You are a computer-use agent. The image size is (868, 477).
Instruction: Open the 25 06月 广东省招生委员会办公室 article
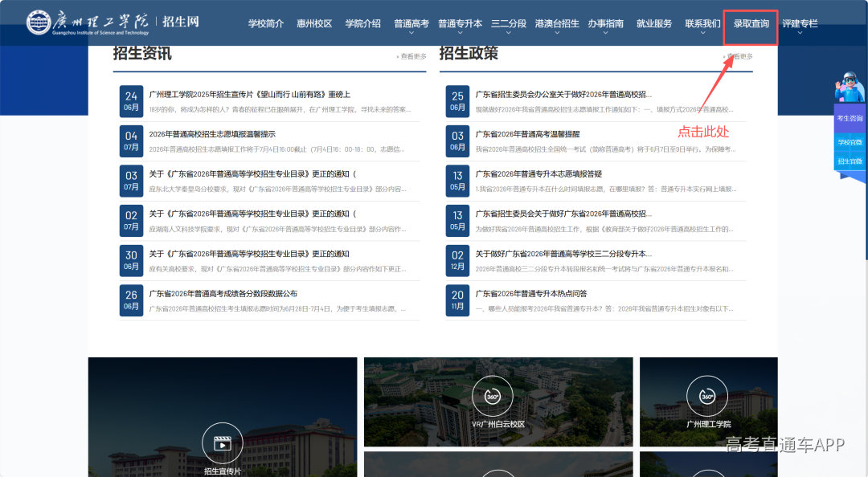pyautogui.click(x=563, y=95)
